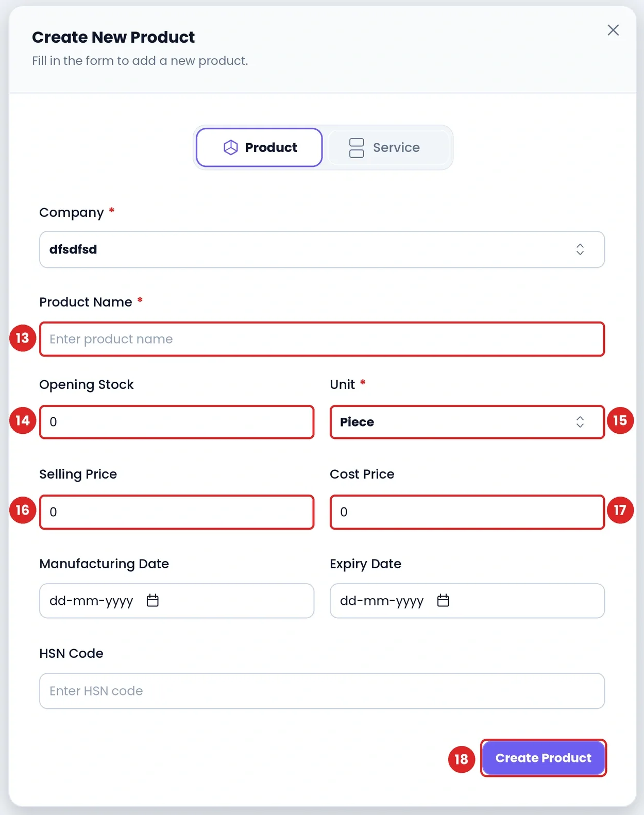The width and height of the screenshot is (644, 815).
Task: Focus the HSN Code input field
Action: 322,691
